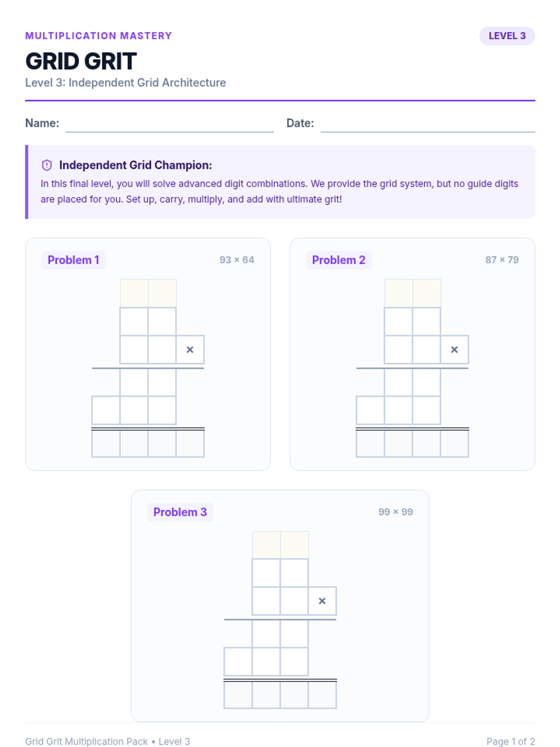Click the shield icon beside Independent Grid Champion
Screen dimensions: 560x747
coord(47,165)
